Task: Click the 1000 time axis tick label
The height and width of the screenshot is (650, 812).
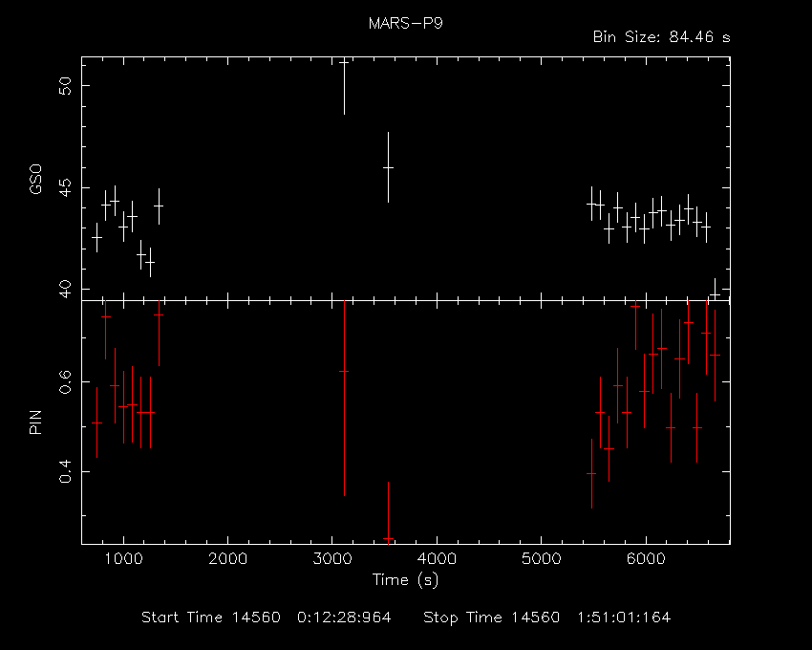Action: pyautogui.click(x=123, y=559)
